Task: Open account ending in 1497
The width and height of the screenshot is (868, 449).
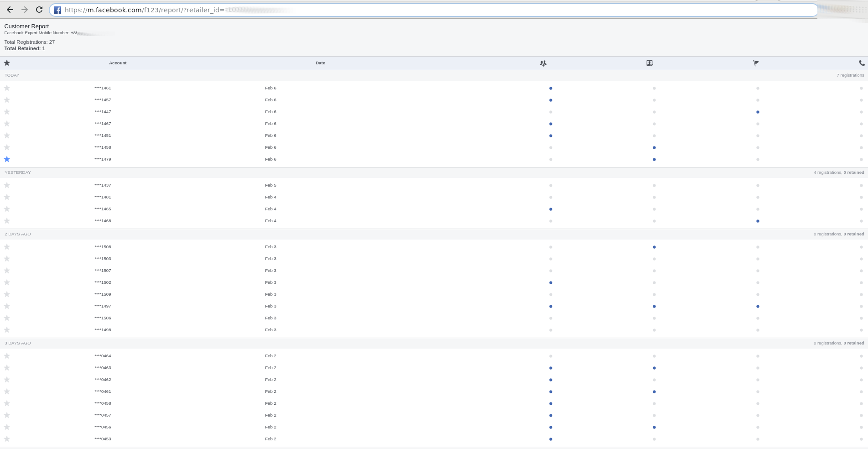Action: point(103,306)
